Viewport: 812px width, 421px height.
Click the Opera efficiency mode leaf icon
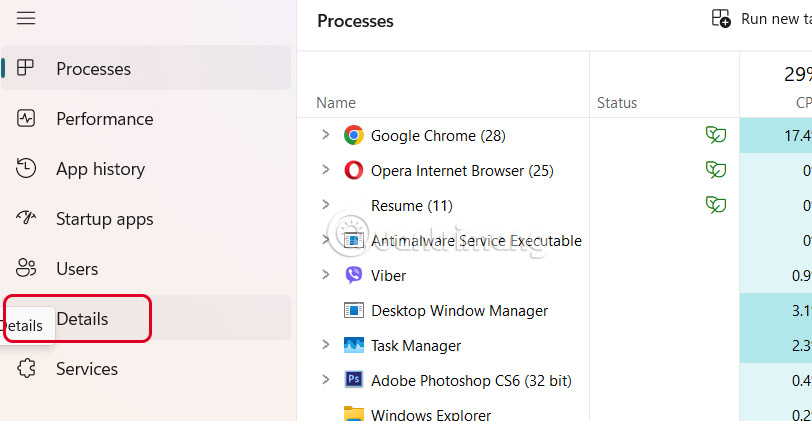click(x=716, y=170)
